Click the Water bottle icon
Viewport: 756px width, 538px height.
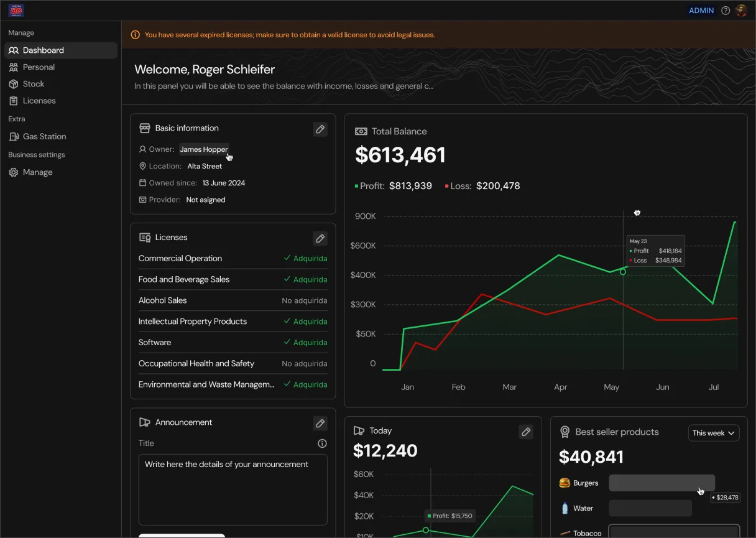tap(565, 508)
